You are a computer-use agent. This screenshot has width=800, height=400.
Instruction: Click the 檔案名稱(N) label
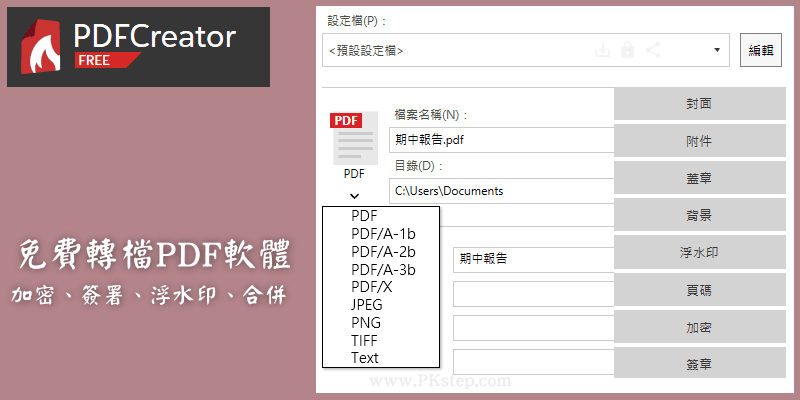click(x=431, y=115)
